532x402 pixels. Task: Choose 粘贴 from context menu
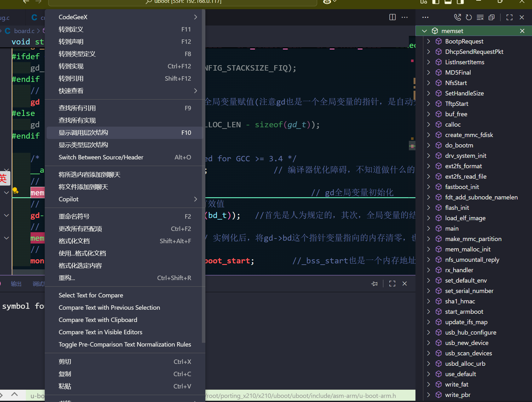click(125, 386)
